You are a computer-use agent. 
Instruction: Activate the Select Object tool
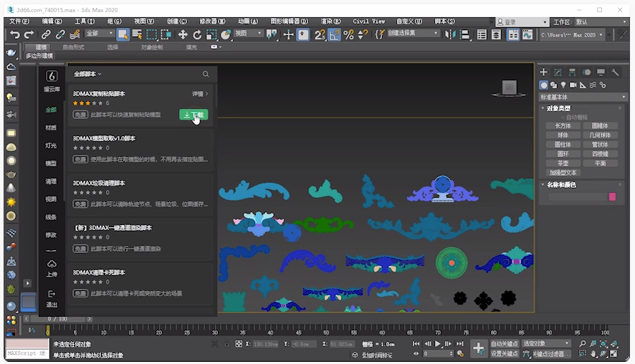pos(123,35)
